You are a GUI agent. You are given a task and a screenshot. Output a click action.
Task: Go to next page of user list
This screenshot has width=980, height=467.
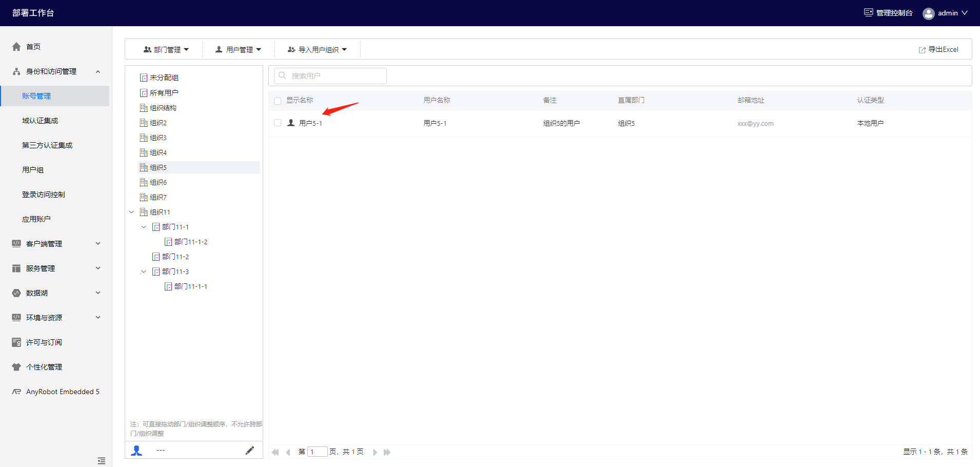coord(375,452)
